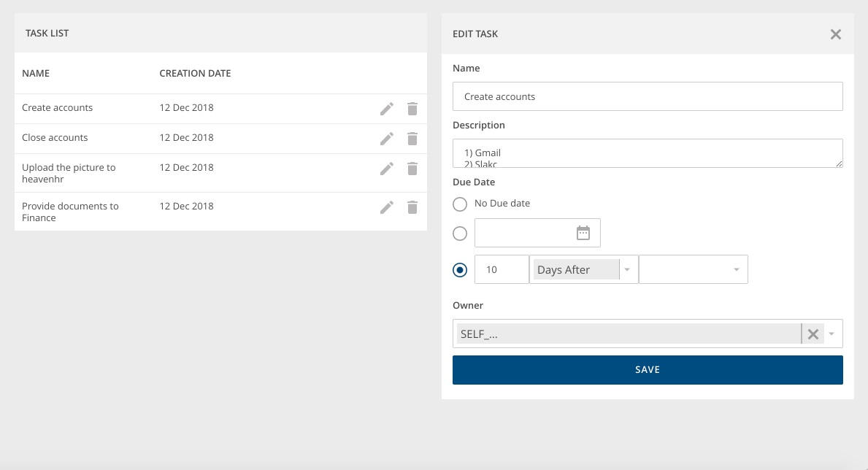Click the days number field showing 10

point(502,269)
